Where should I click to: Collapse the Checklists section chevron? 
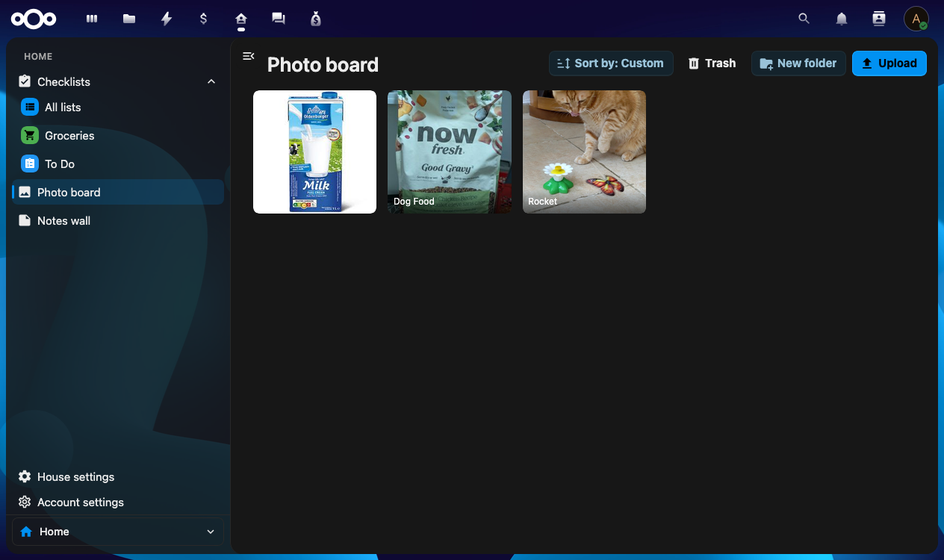coord(211,81)
